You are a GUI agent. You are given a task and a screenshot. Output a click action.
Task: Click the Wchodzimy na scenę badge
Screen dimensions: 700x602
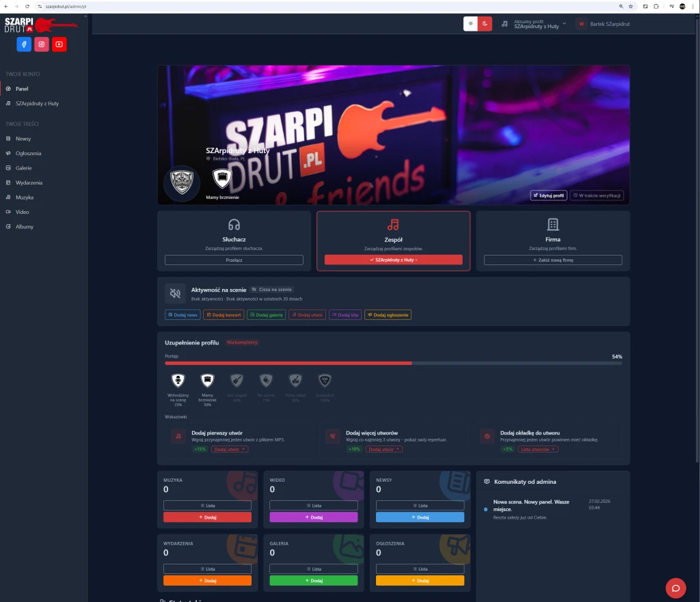(x=178, y=381)
